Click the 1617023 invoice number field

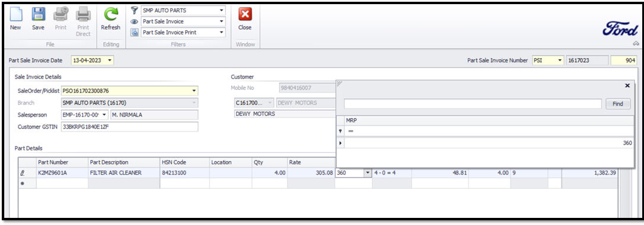[x=587, y=60]
